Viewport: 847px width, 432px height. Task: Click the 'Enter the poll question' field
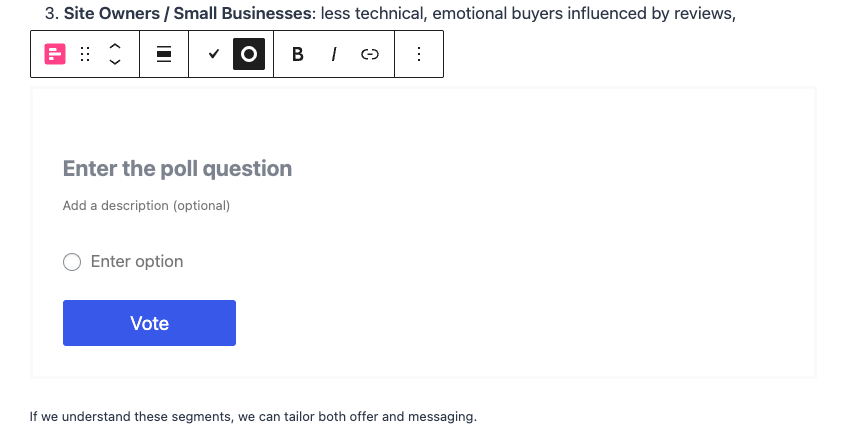[x=177, y=168]
